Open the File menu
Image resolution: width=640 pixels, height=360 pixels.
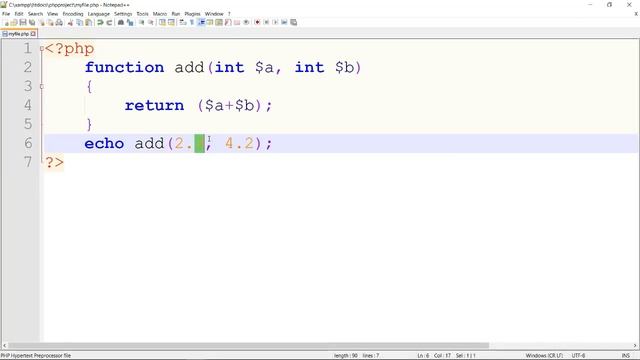pos(6,14)
